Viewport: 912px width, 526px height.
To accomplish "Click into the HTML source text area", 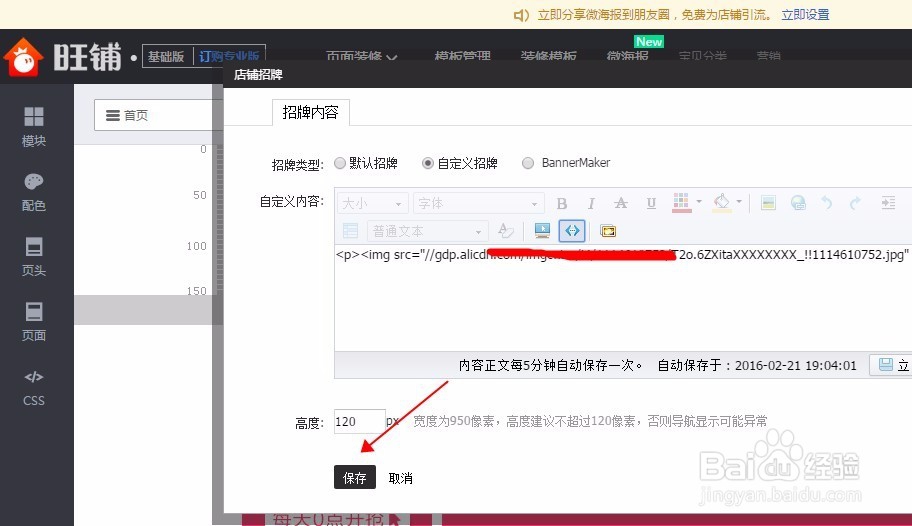I will coord(623,298).
